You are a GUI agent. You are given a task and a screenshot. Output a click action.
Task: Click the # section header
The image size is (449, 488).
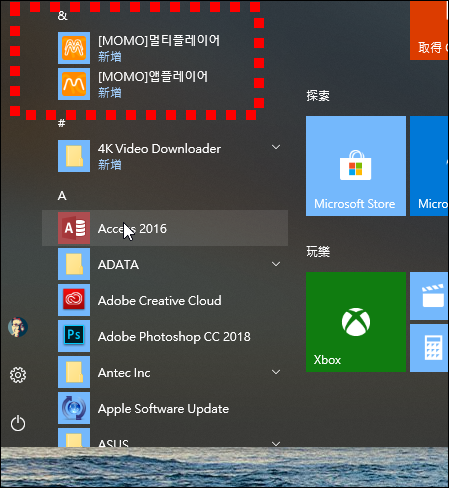[x=61, y=123]
